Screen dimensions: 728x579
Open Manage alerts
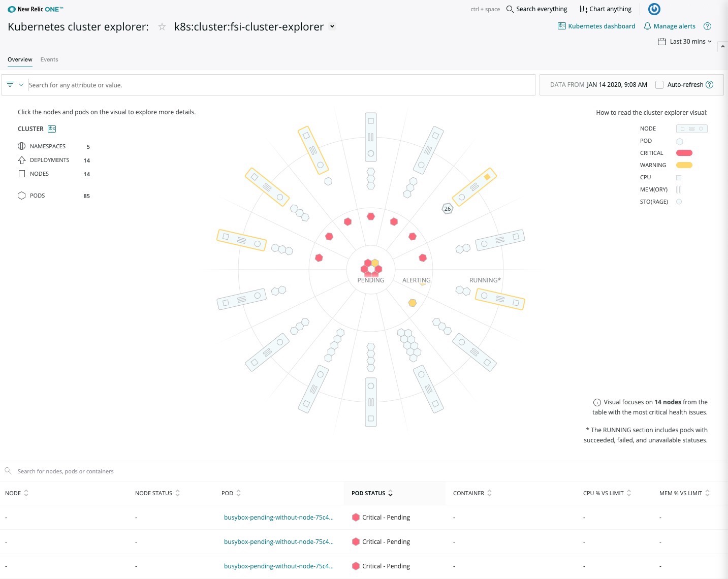(670, 26)
